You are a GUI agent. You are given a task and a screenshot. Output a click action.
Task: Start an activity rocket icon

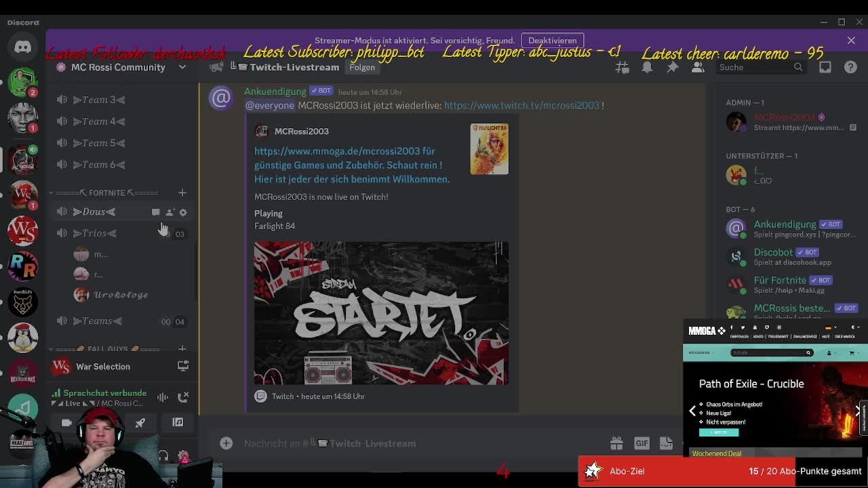pos(140,423)
